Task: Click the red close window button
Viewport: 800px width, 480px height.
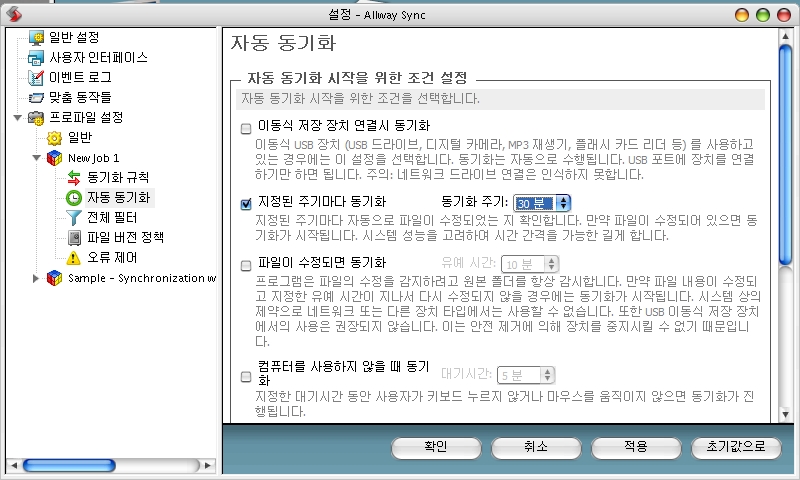Action: point(784,15)
